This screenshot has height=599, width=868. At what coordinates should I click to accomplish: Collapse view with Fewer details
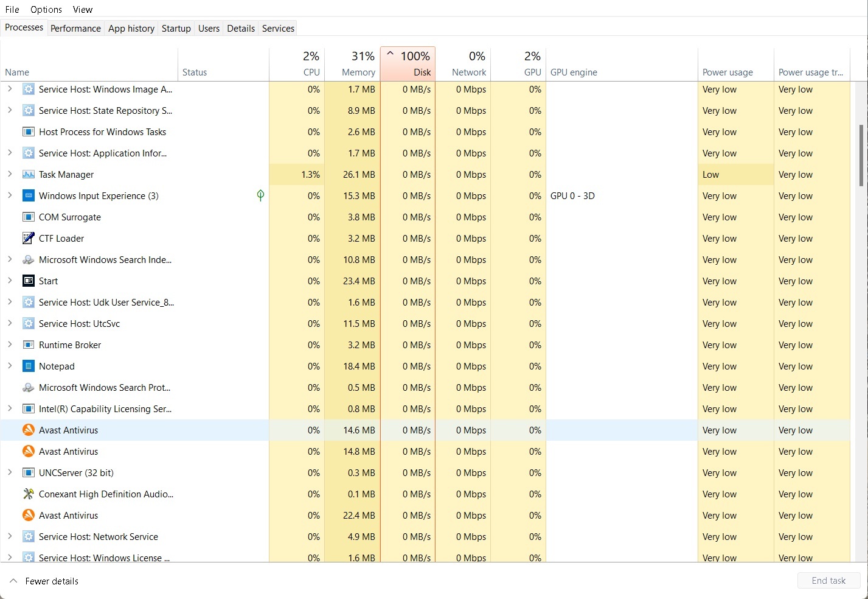[x=44, y=581]
